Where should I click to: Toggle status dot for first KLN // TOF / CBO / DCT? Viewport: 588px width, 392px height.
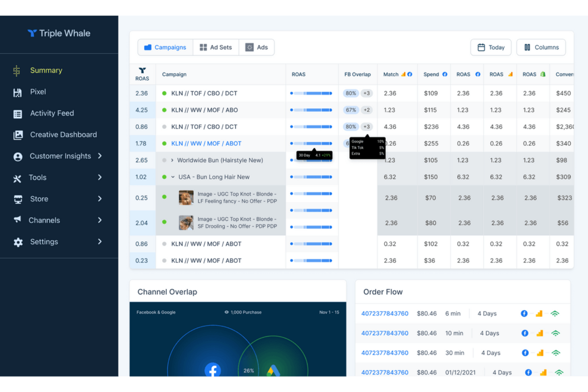[164, 93]
